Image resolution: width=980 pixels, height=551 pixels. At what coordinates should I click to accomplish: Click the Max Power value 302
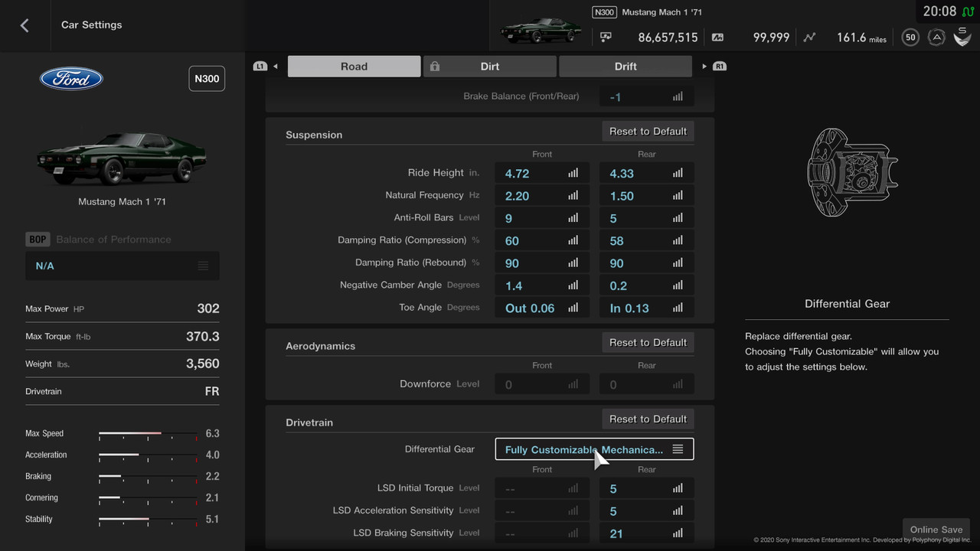tap(208, 309)
